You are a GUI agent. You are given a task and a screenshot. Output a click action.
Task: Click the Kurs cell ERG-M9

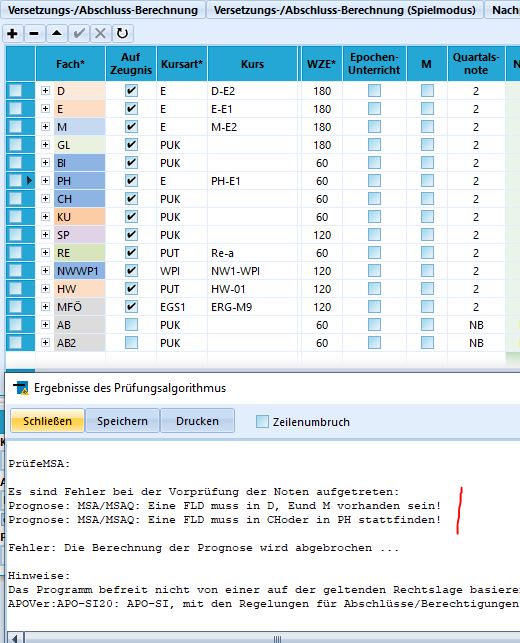coord(253,307)
